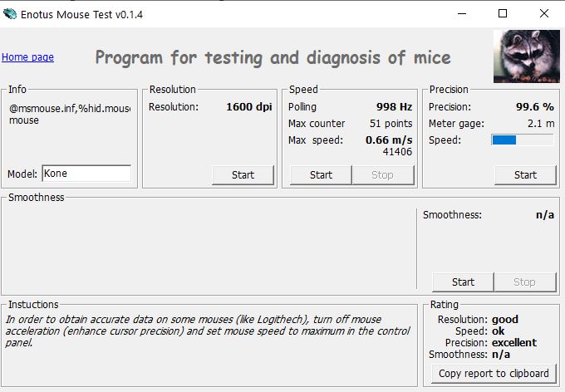The image size is (565, 392).
Task: Click the Enotus app icon in title bar
Action: pyautogui.click(x=10, y=14)
